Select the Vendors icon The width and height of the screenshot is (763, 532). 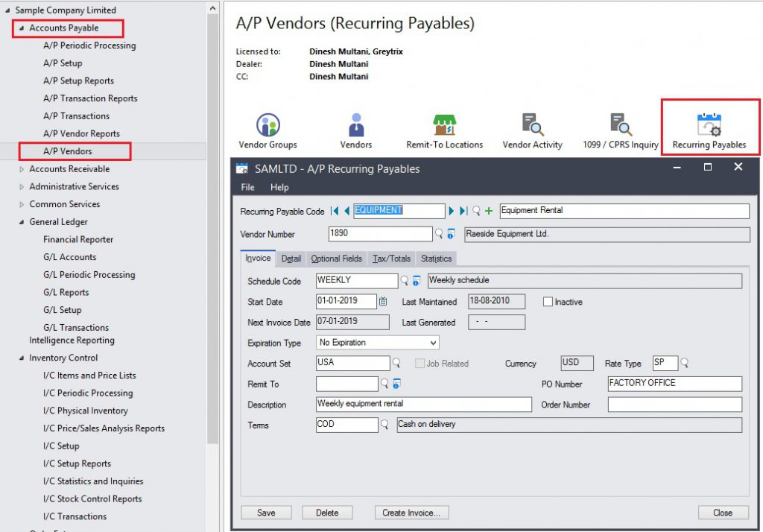[355, 127]
